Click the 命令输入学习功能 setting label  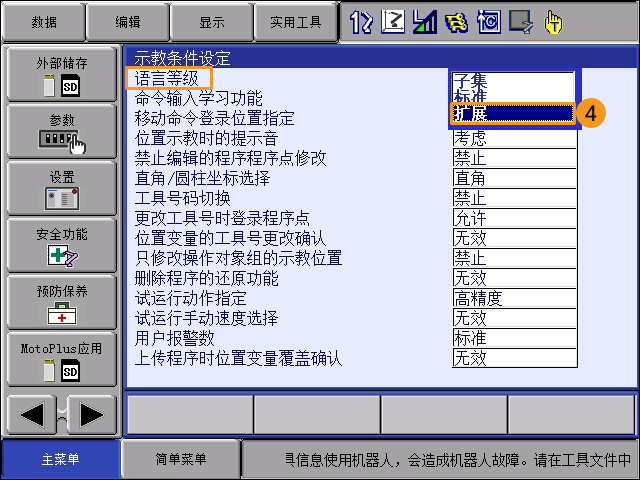198,98
